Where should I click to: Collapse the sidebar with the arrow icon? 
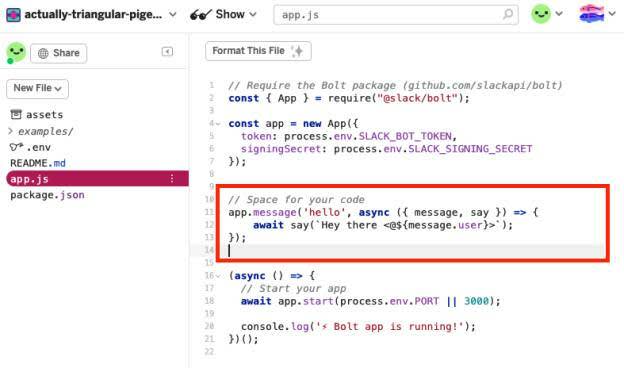point(167,52)
